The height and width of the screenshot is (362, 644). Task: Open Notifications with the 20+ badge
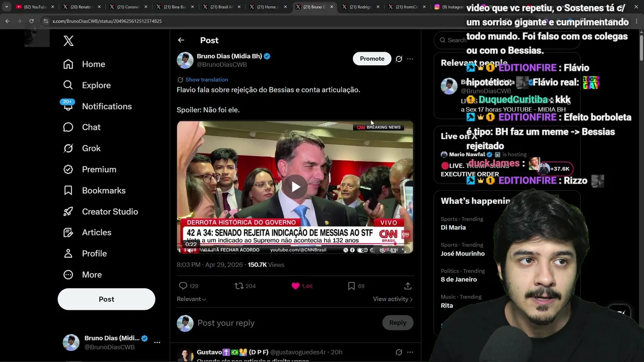[97, 107]
